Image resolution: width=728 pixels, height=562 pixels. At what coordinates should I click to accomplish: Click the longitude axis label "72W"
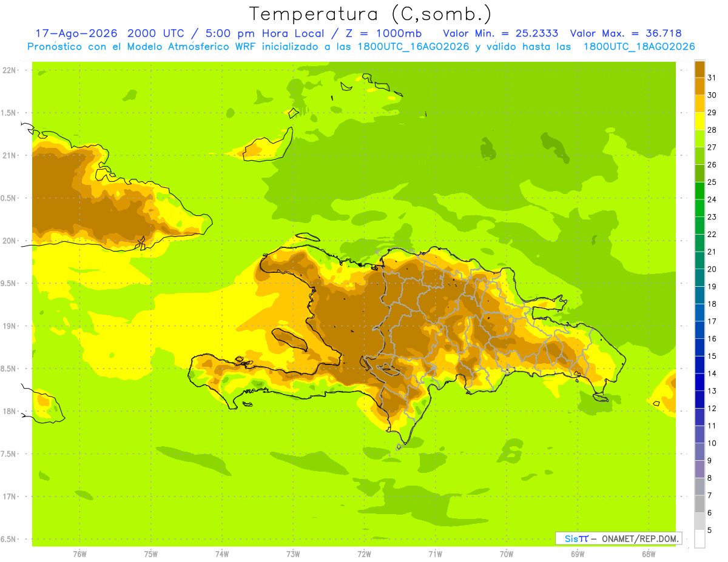pyautogui.click(x=365, y=554)
